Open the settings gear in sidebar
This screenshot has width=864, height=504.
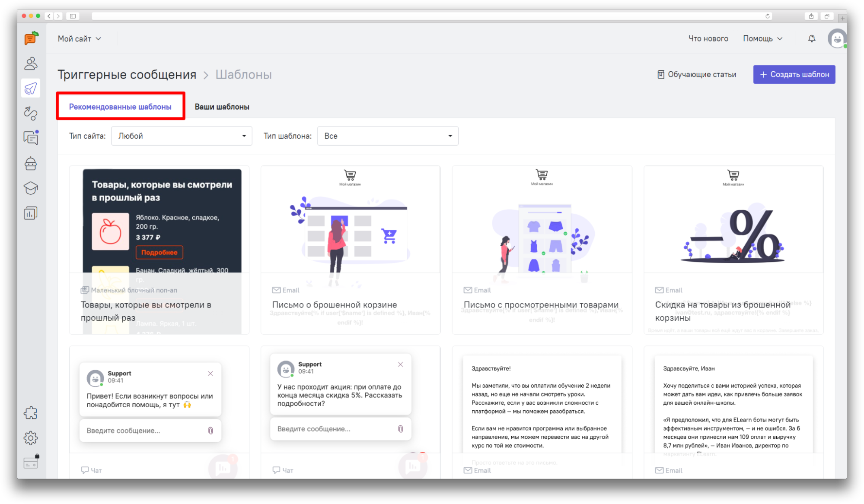coord(31,438)
